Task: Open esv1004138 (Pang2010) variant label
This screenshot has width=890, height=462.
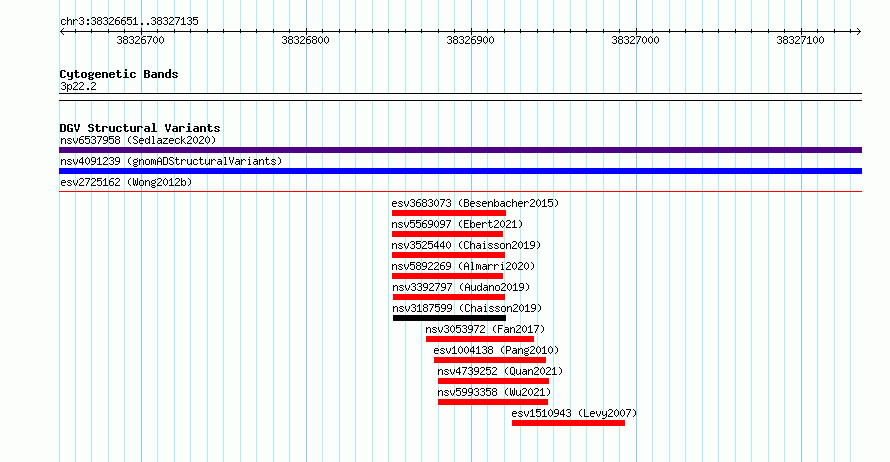Action: tap(496, 350)
